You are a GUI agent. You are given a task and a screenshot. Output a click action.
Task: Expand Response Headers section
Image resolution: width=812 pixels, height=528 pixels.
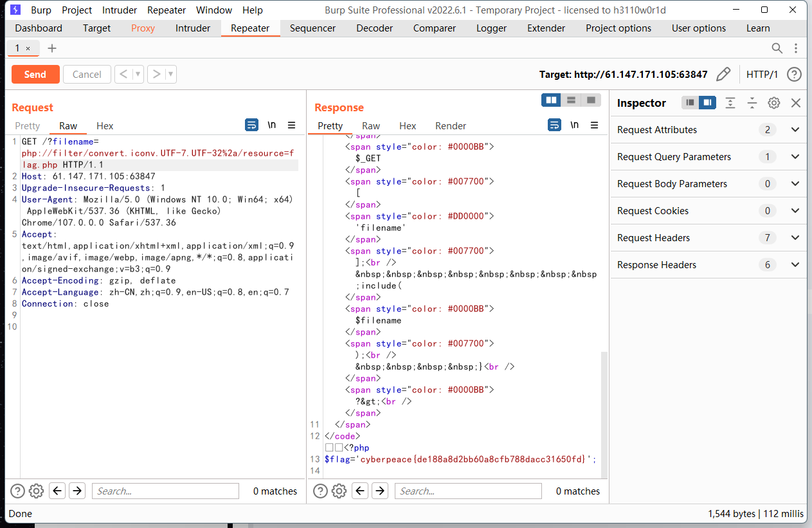point(708,265)
